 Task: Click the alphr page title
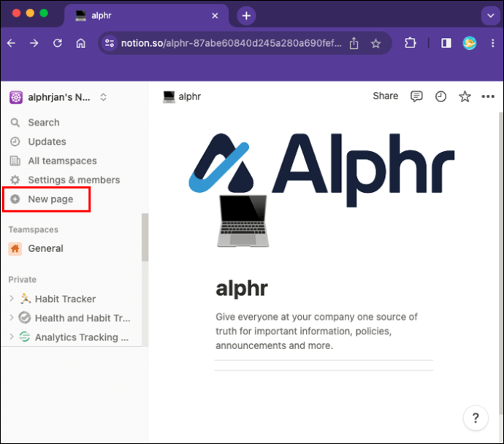coord(242,288)
